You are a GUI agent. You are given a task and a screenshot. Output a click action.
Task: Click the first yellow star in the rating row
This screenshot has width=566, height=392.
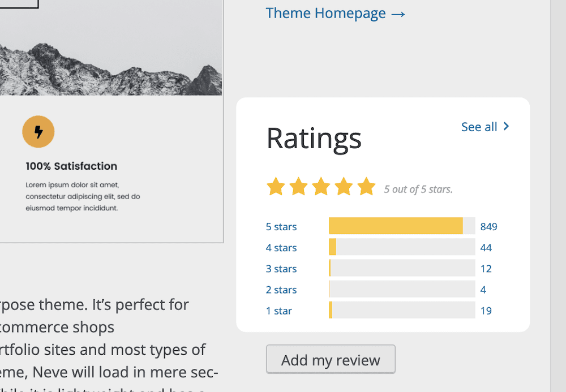(276, 186)
